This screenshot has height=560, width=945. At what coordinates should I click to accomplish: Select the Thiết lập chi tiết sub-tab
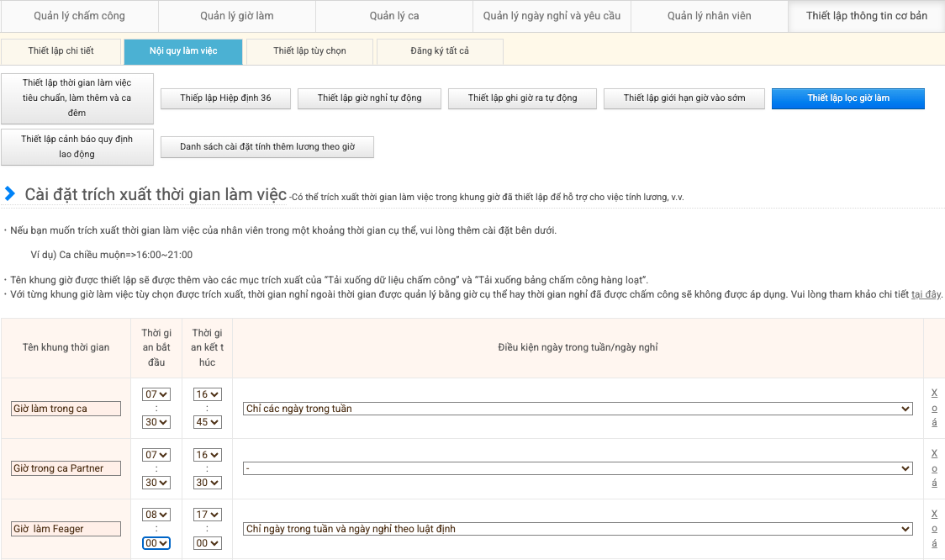tap(61, 51)
